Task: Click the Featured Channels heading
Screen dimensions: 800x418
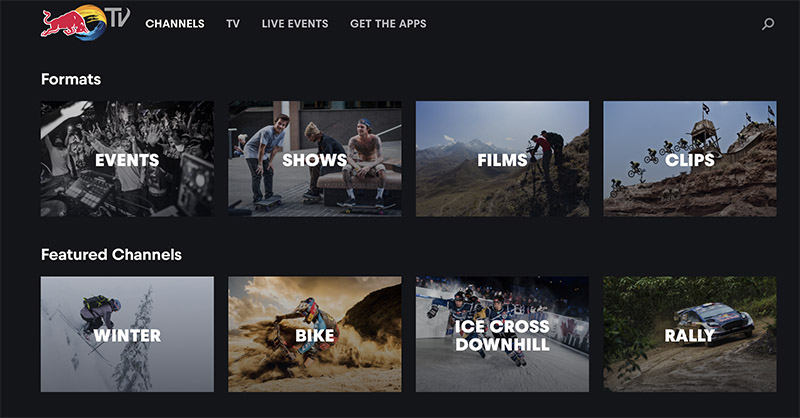Action: (x=111, y=255)
